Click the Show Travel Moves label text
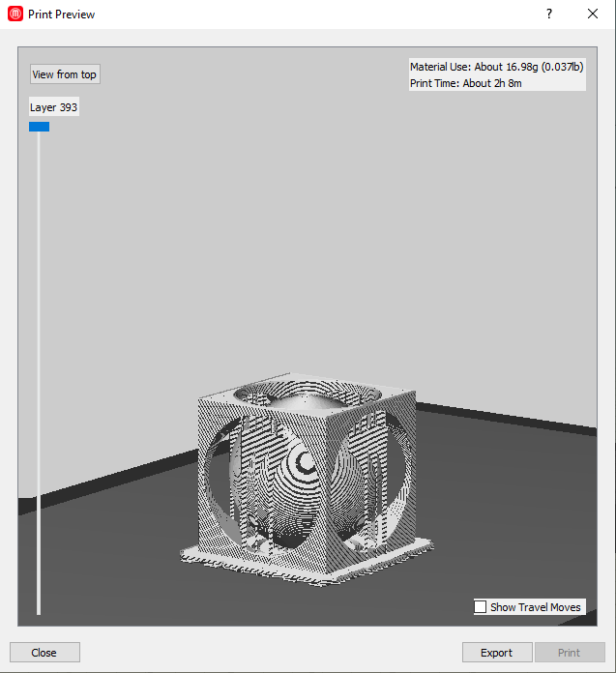 [x=536, y=607]
